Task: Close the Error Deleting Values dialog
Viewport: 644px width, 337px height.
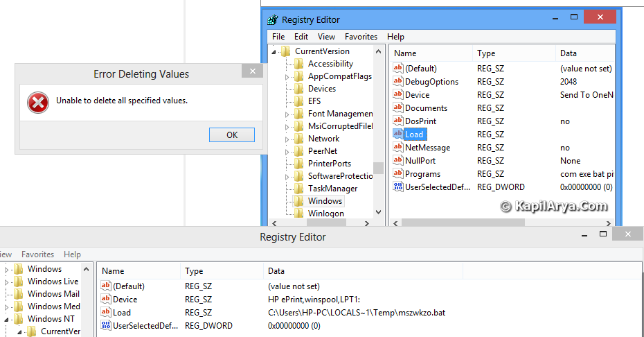Action: click(252, 71)
